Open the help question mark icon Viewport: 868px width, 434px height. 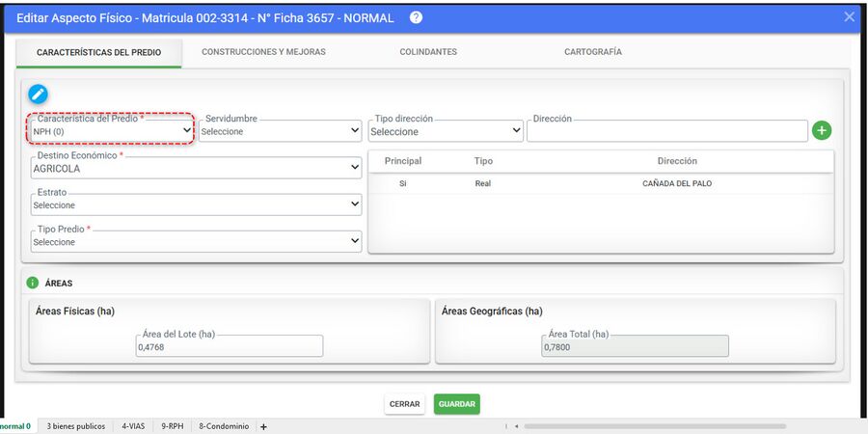[417, 17]
